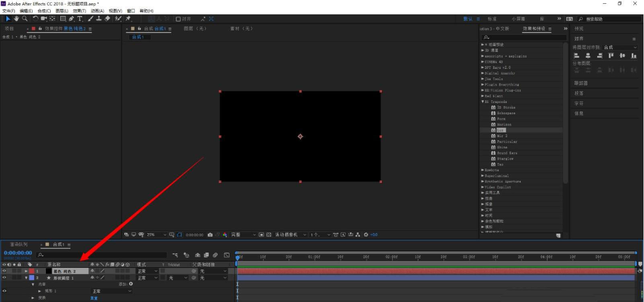Select the Zoom magnifier tool
The image size is (644, 302).
25,19
